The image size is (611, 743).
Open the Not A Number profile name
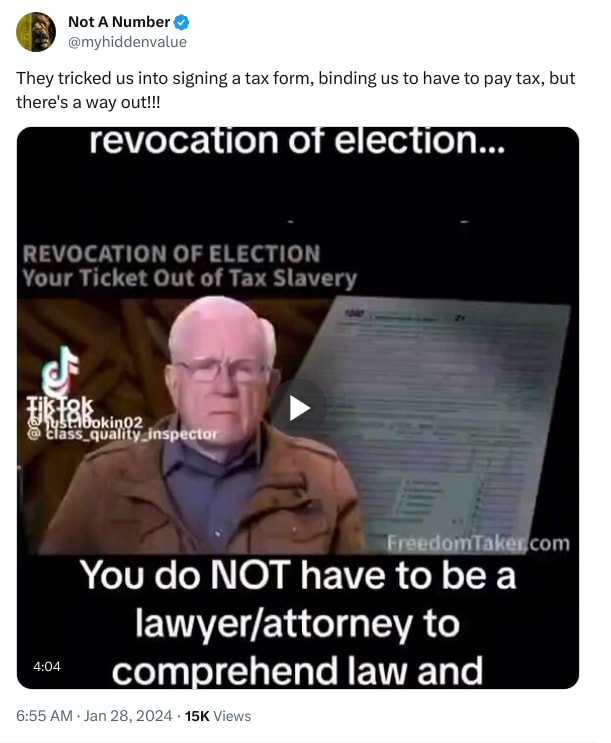click(x=119, y=22)
